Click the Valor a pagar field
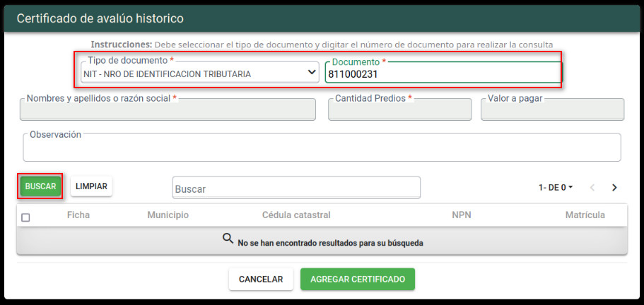The image size is (644, 305). pos(552,109)
